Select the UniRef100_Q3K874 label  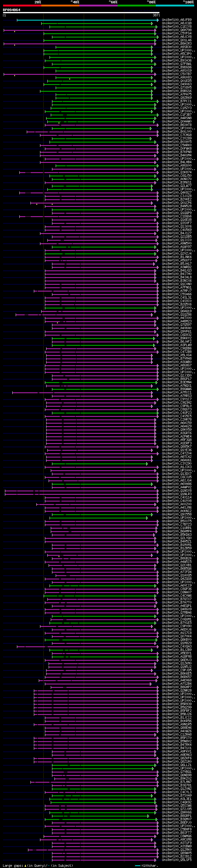coord(177,172)
